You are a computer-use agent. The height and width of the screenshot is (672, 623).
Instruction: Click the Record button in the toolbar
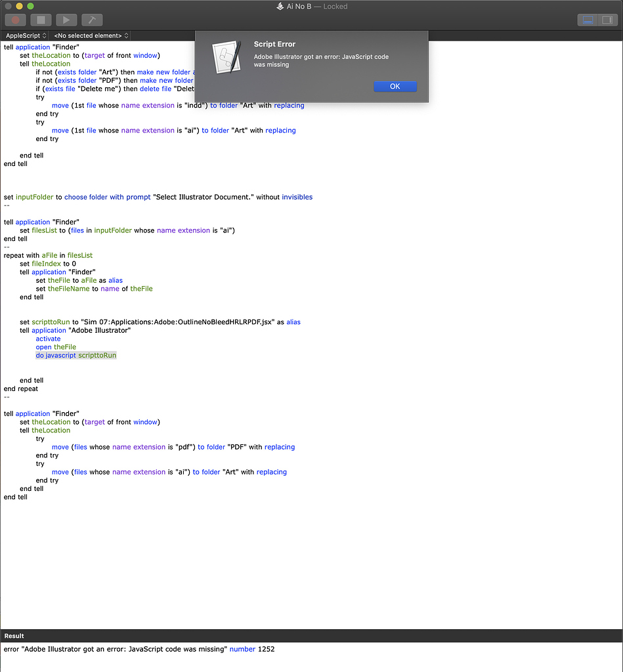[x=16, y=20]
